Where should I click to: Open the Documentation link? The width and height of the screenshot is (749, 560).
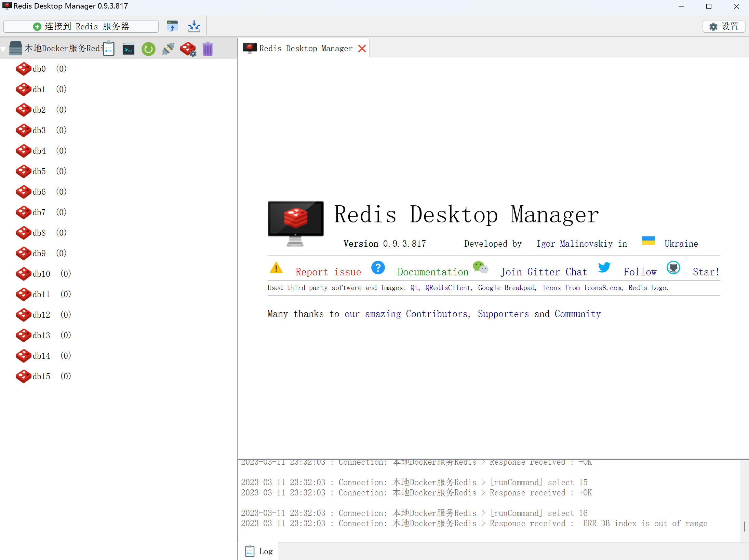tap(432, 272)
